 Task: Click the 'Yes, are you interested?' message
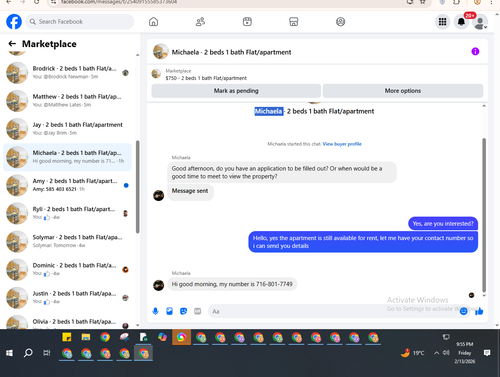tap(443, 223)
